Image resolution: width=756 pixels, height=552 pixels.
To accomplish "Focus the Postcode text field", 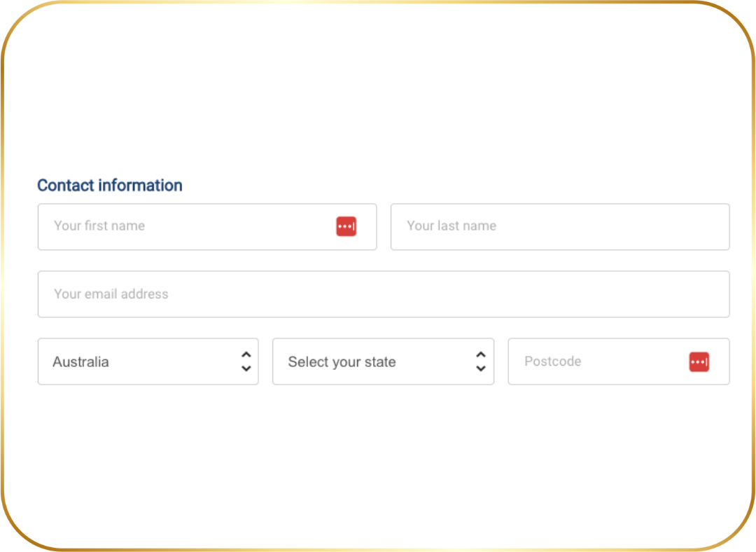I will coord(602,361).
